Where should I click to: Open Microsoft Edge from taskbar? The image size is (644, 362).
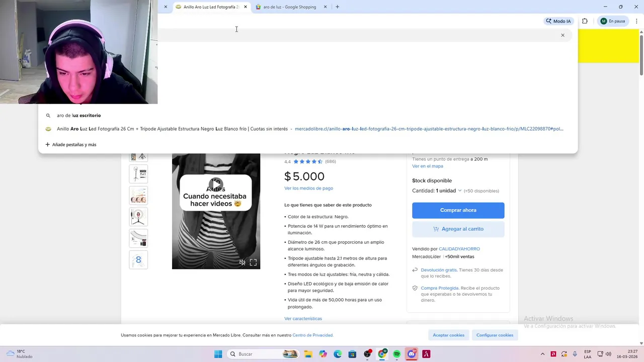click(338, 354)
